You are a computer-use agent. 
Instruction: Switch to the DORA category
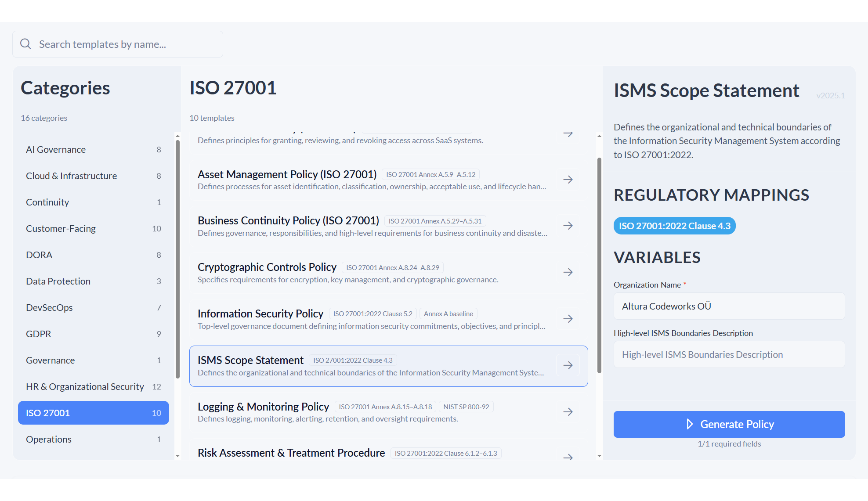[x=93, y=255]
